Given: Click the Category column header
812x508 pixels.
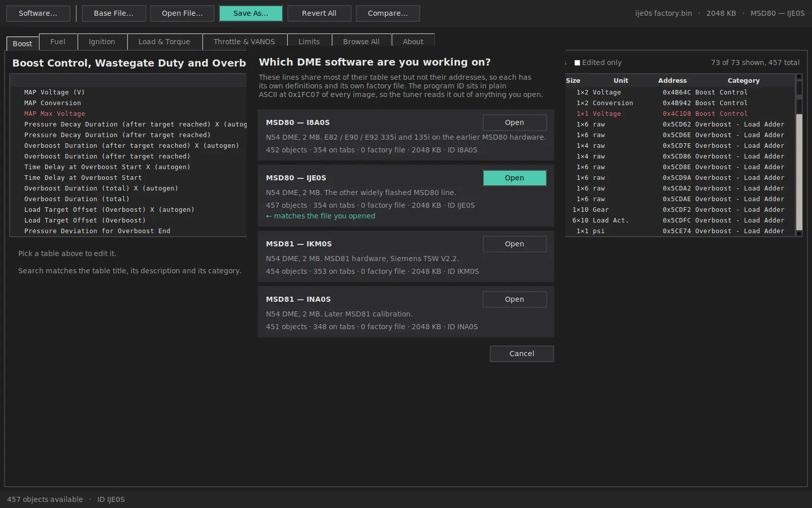Looking at the screenshot, I should pos(743,80).
